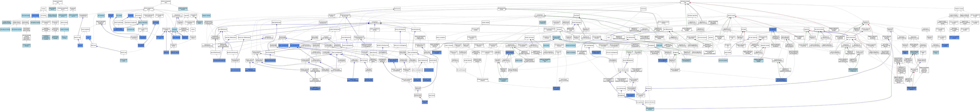Click external side of plasma membrane node
This screenshot has height=111, width=980.
pyautogui.click(x=119, y=29)
